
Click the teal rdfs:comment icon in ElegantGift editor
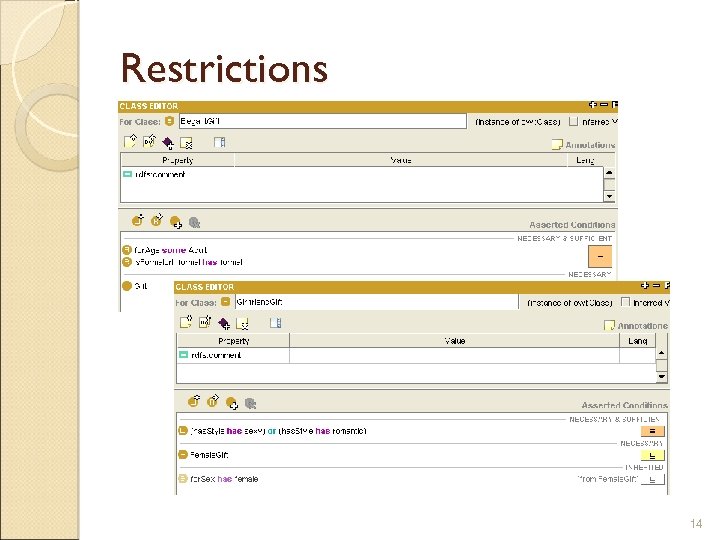pos(127,174)
